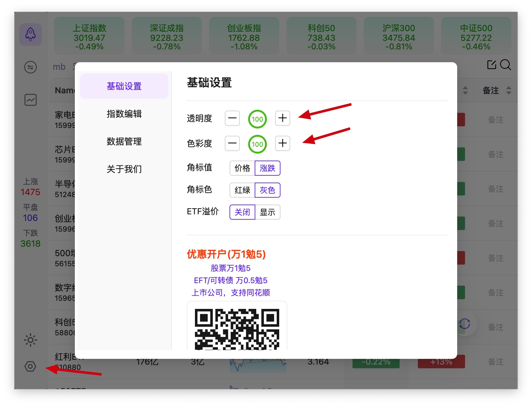The width and height of the screenshot is (532, 406).
Task: Click the search magnifier icon
Action: (x=505, y=65)
